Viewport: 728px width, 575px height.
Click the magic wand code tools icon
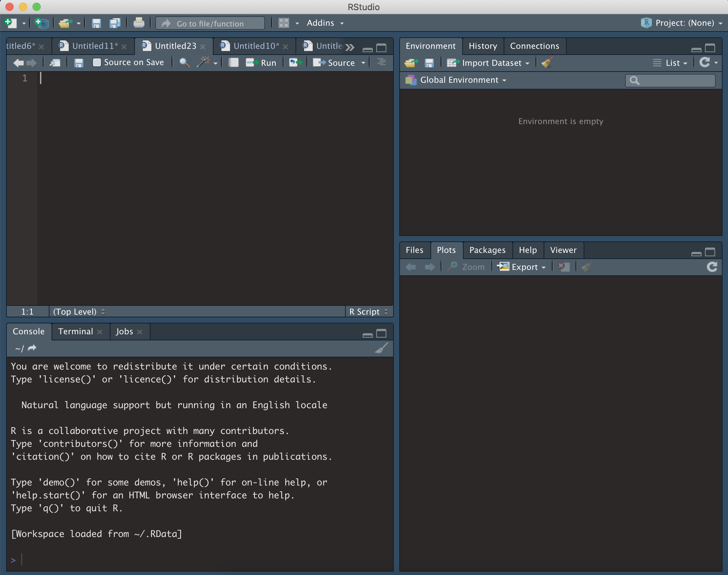(x=203, y=62)
